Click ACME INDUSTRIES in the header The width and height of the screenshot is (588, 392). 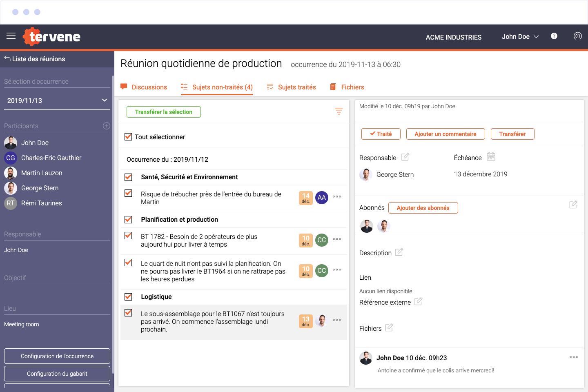[x=454, y=37]
